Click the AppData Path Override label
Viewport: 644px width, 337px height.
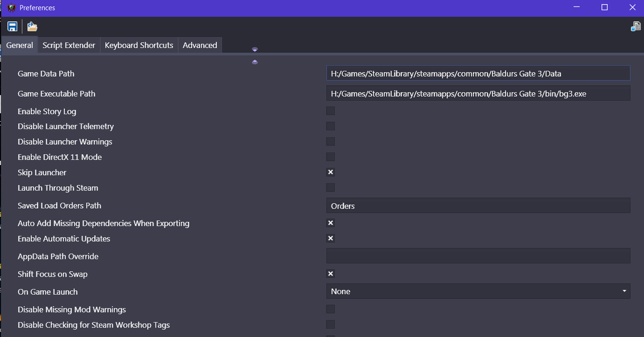pos(58,257)
